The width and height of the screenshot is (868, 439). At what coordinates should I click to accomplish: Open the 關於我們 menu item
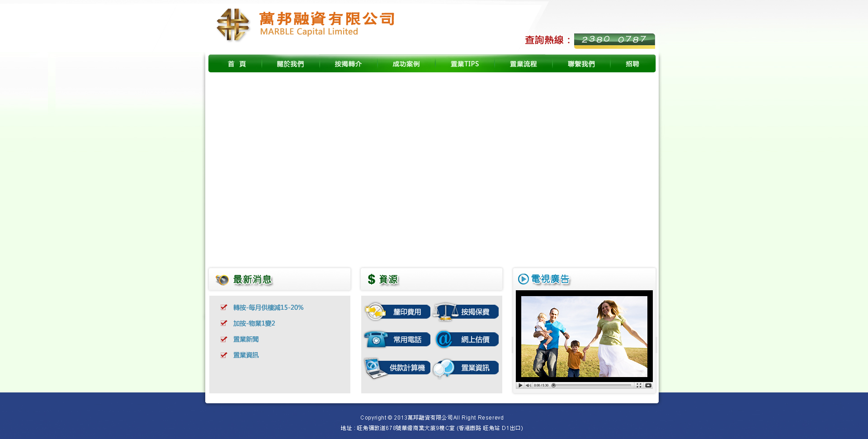(290, 64)
